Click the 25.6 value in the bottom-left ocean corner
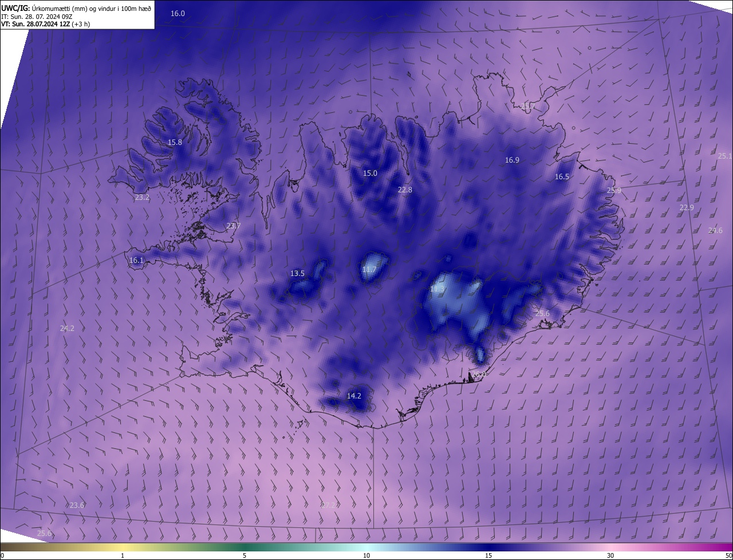The height and width of the screenshot is (560, 733). tap(44, 534)
